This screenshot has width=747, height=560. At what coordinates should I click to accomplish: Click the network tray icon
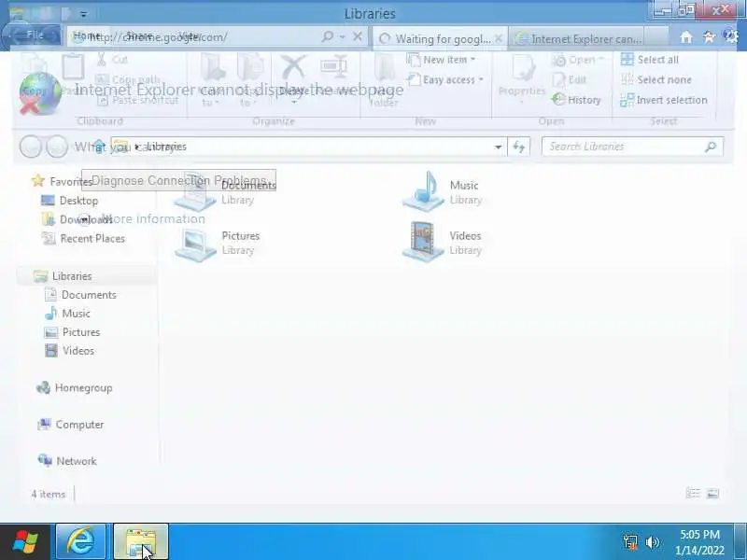tap(630, 542)
